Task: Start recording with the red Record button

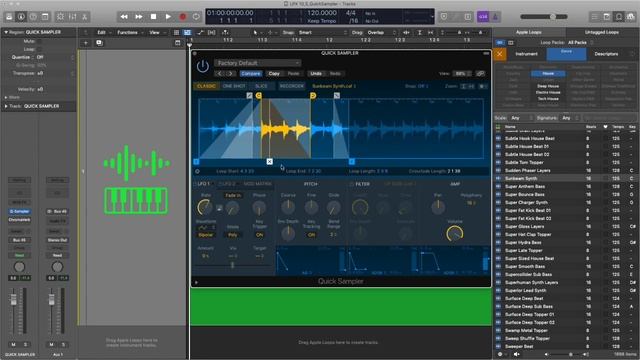Action: pos(183,17)
